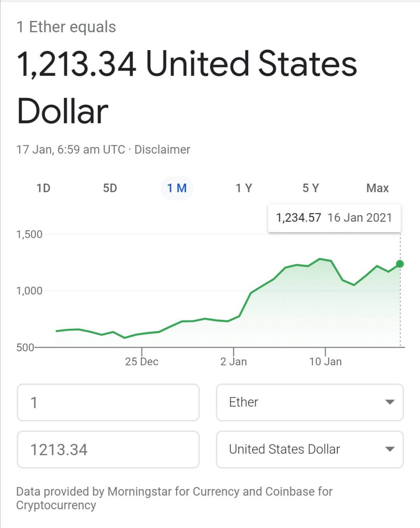Show the 1 Y chart range
Image resolution: width=420 pixels, height=528 pixels.
[x=244, y=188]
